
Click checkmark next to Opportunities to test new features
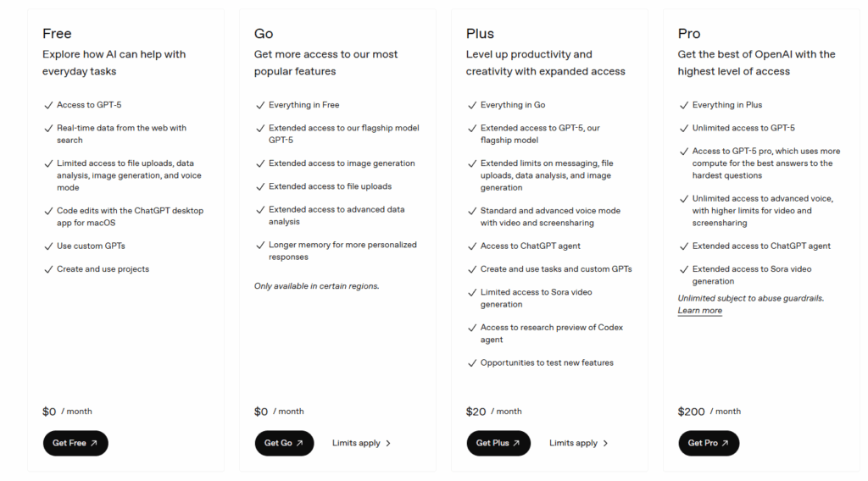pyautogui.click(x=471, y=363)
